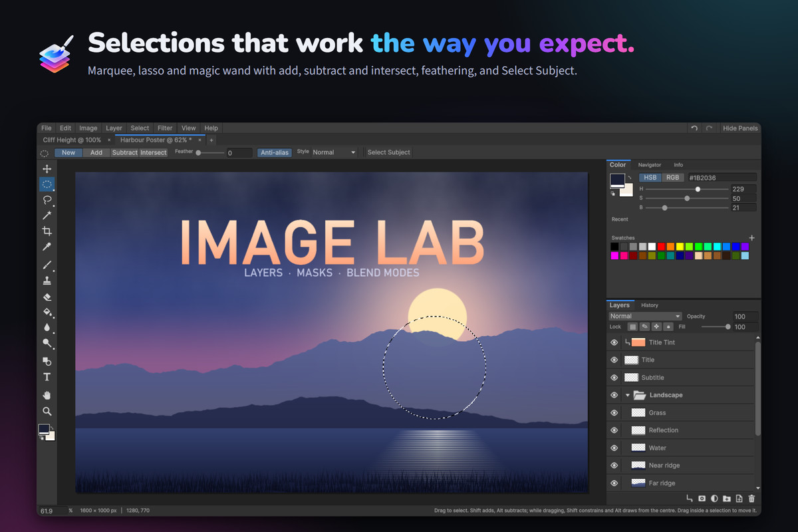This screenshot has height=532, width=798.
Task: Select the Eyedropper tool
Action: click(47, 247)
